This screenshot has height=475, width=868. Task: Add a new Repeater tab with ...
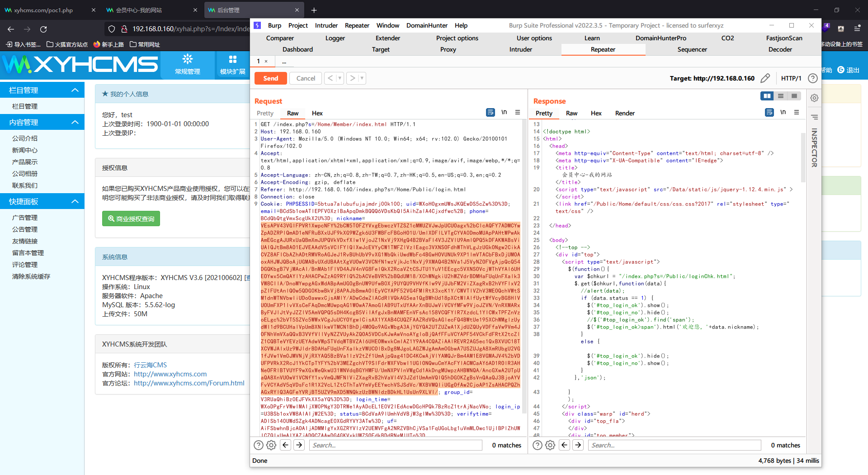284,61
